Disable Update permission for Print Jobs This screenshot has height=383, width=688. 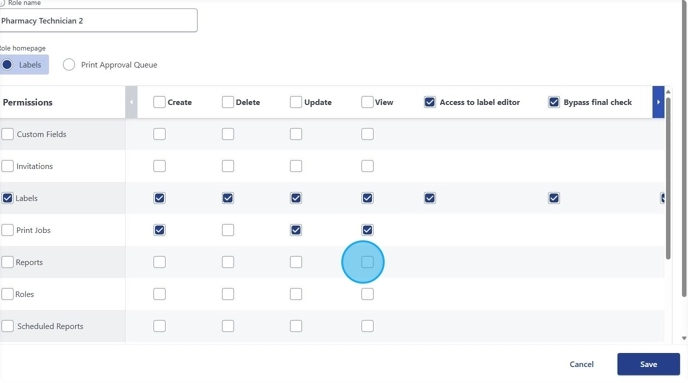[x=296, y=230]
